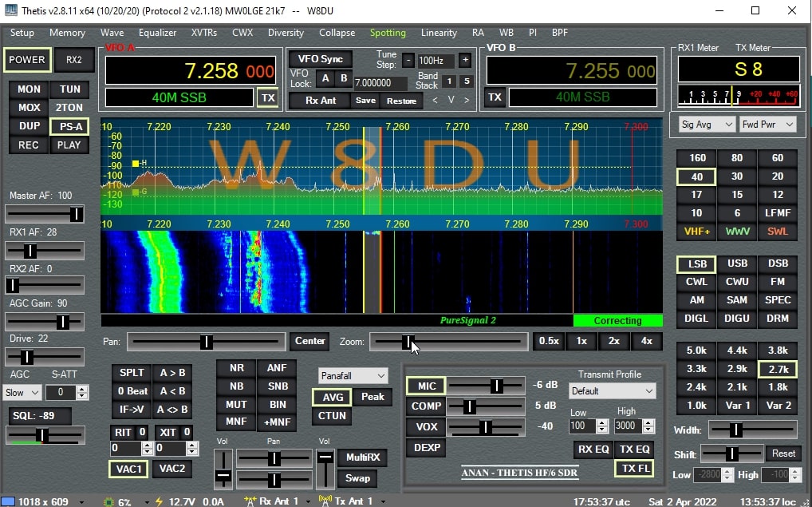Open the Panafall display mode dropdown
The width and height of the screenshot is (812, 507).
pos(353,375)
